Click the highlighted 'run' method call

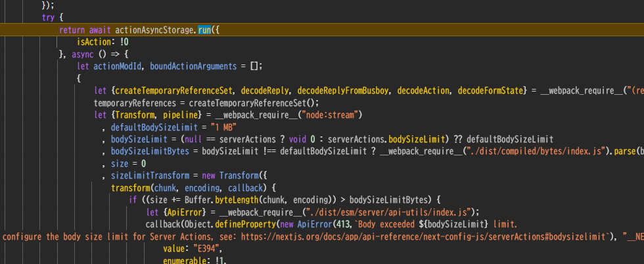tap(204, 30)
